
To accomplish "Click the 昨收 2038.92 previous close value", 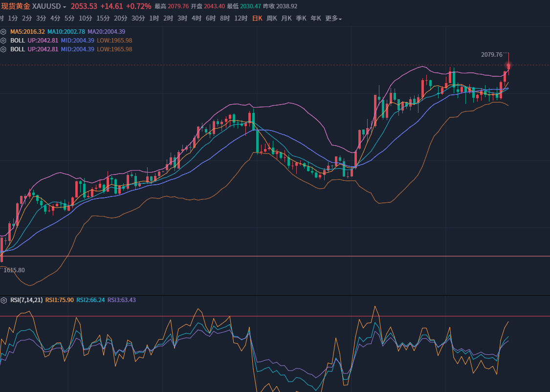I will 280,7.
